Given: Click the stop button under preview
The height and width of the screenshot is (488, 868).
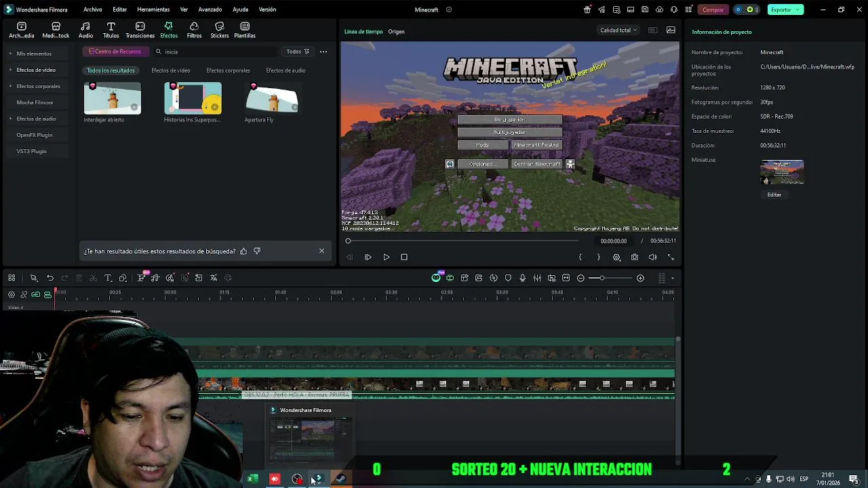Looking at the screenshot, I should (404, 258).
